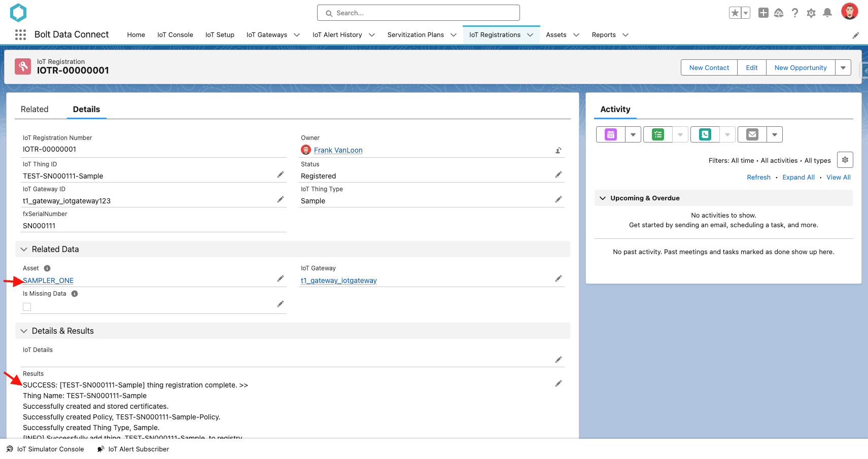Click the New Contact button
The height and width of the screenshot is (459, 868).
point(709,67)
